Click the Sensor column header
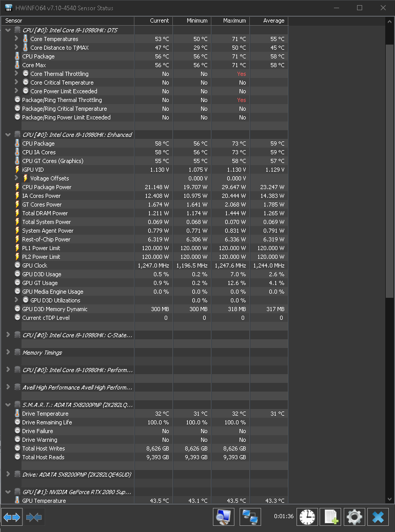This screenshot has width=395, height=532. pyautogui.click(x=67, y=21)
